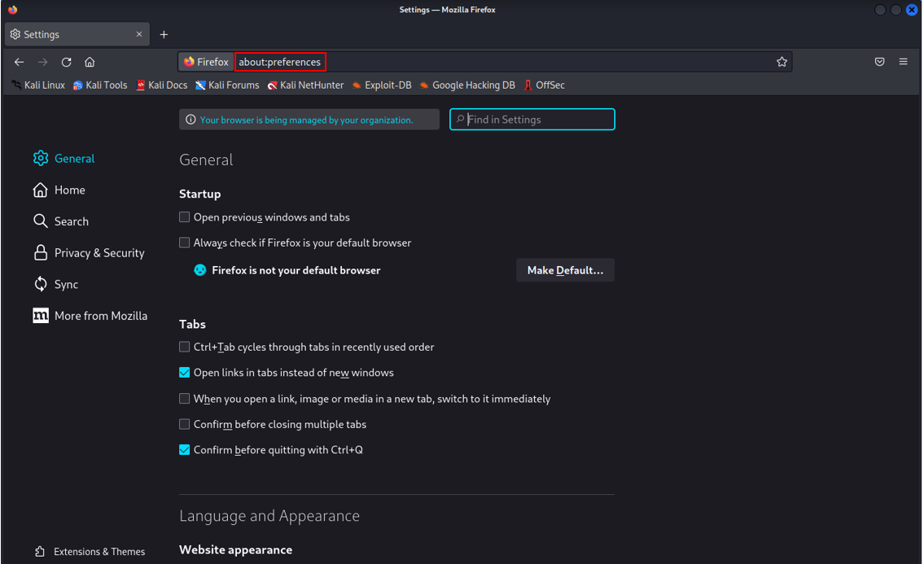
Task: Open Privacy & Security settings
Action: coord(89,253)
